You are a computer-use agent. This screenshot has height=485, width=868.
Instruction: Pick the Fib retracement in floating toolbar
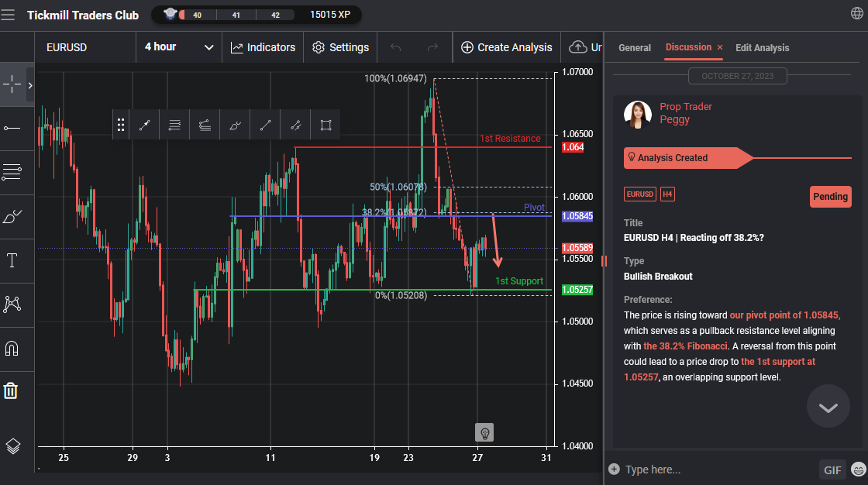tap(174, 126)
